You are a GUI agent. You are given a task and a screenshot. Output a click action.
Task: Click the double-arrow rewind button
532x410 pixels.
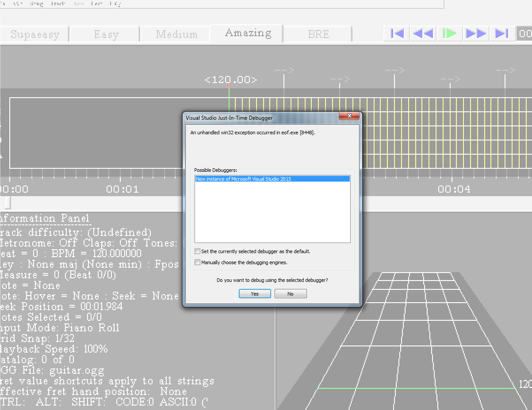pyautogui.click(x=423, y=34)
